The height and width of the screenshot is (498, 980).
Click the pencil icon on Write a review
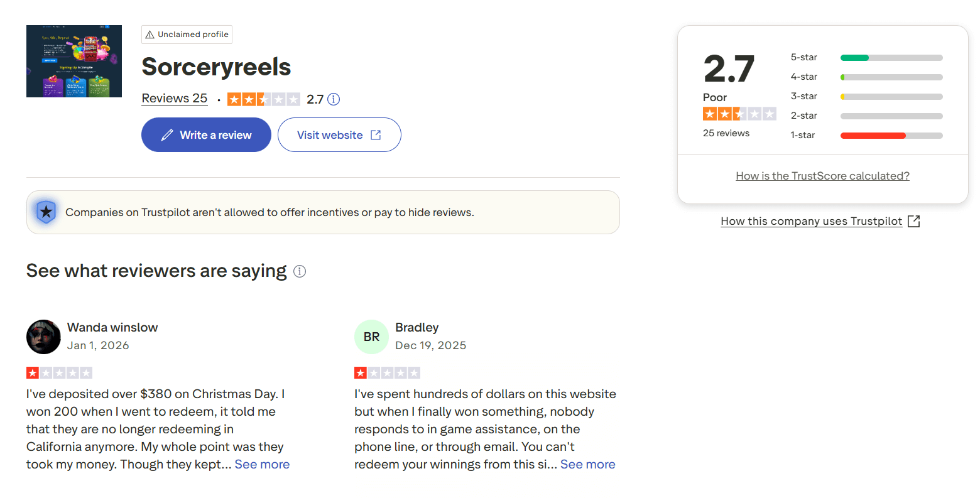167,135
